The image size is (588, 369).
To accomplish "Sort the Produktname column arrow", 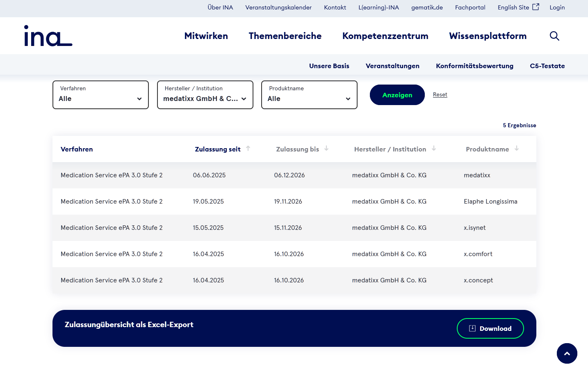I will [517, 149].
